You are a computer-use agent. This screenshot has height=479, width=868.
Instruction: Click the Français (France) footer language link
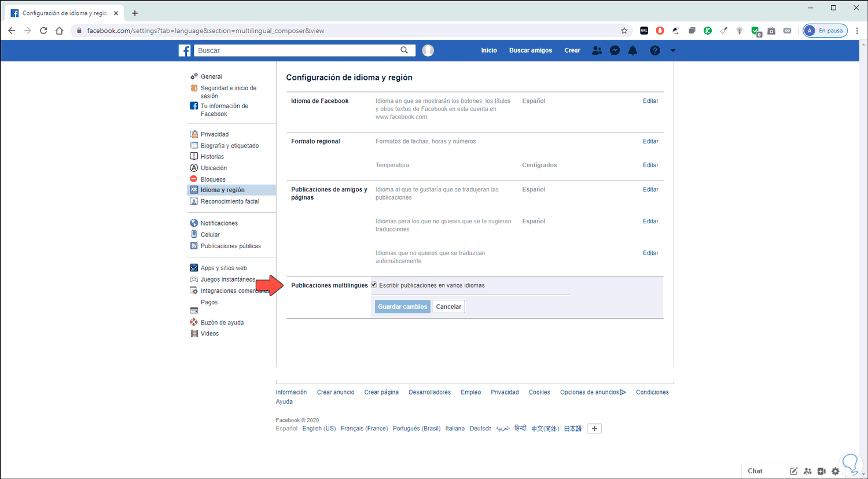click(364, 429)
